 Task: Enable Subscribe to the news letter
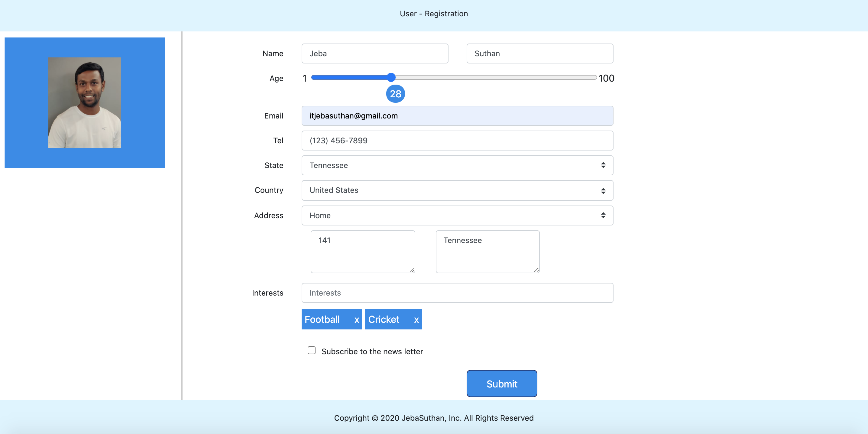(x=311, y=351)
